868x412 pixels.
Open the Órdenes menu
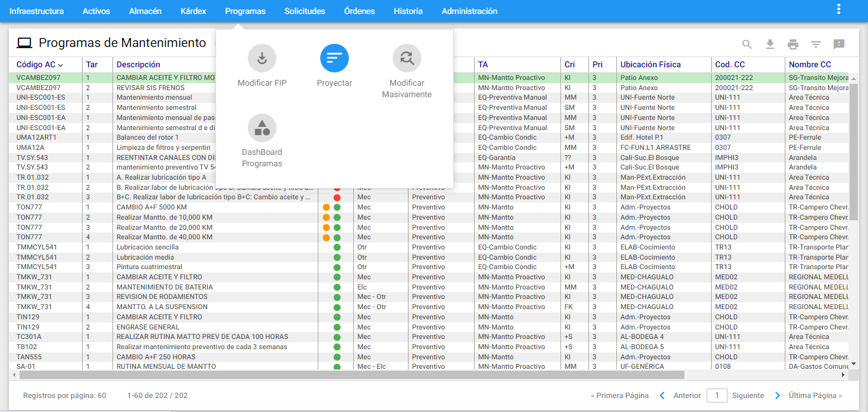[x=360, y=11]
